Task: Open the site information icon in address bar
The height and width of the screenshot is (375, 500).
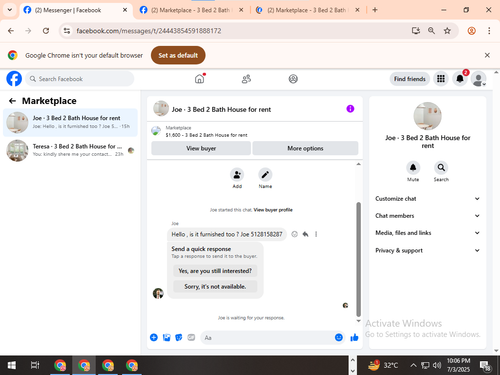Action: click(x=67, y=31)
